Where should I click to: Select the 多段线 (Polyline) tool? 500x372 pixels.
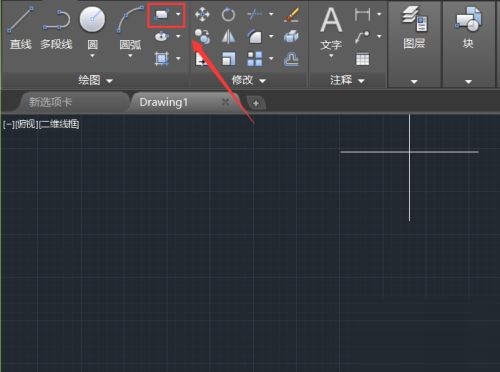tap(56, 29)
